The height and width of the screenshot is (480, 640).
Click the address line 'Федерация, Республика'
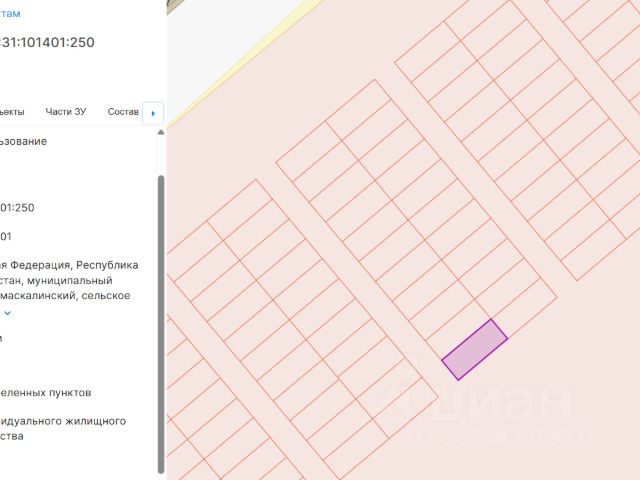(x=74, y=265)
